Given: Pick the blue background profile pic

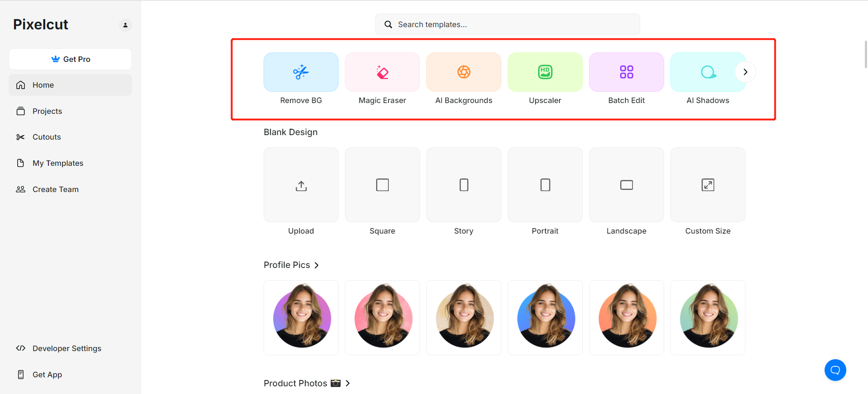Looking at the screenshot, I should (x=545, y=318).
